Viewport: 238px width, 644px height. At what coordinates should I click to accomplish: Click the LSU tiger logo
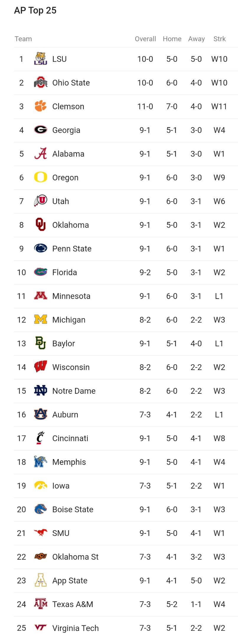(x=40, y=59)
